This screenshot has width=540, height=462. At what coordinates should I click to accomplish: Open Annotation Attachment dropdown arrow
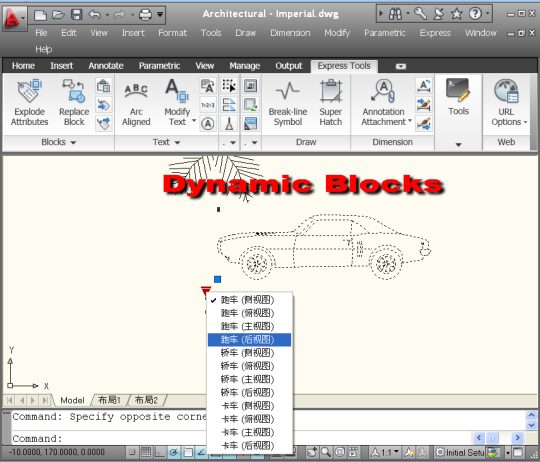click(x=410, y=121)
